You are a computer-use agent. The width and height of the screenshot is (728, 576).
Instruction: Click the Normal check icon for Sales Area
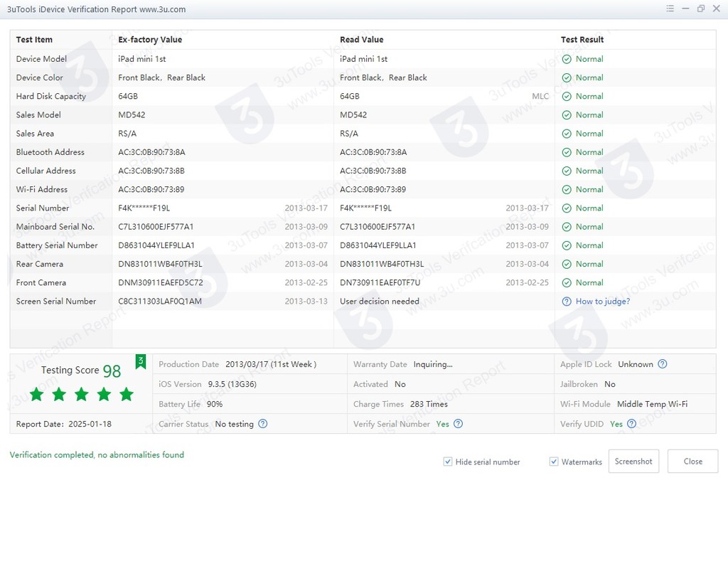567,134
